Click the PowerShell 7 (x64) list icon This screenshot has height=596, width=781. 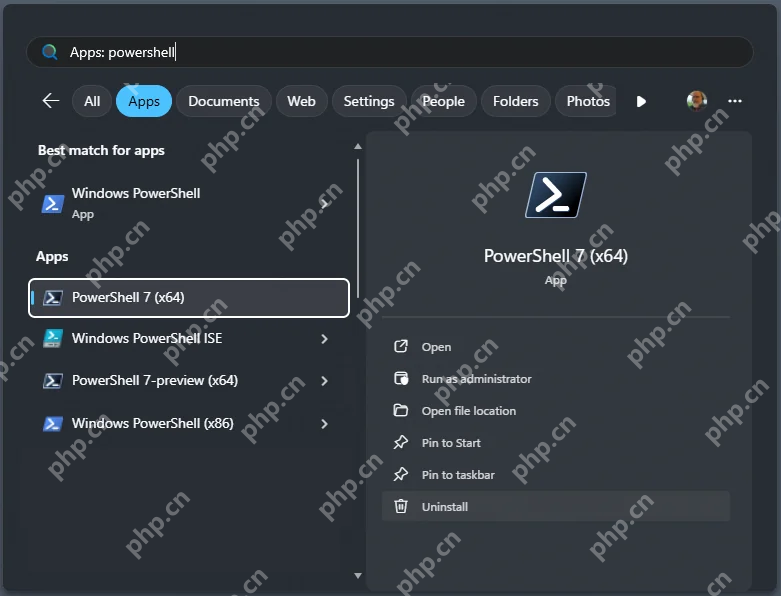pos(52,298)
